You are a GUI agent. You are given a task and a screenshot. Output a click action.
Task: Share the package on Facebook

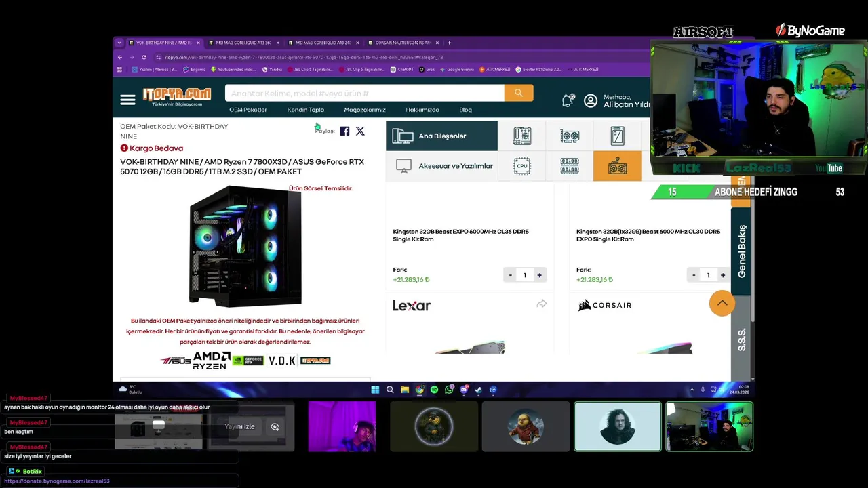pos(344,131)
